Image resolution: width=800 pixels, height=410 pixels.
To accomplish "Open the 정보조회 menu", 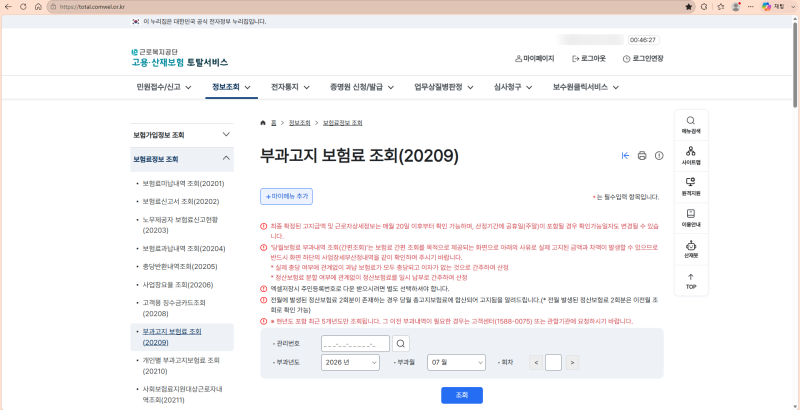I will [x=231, y=87].
